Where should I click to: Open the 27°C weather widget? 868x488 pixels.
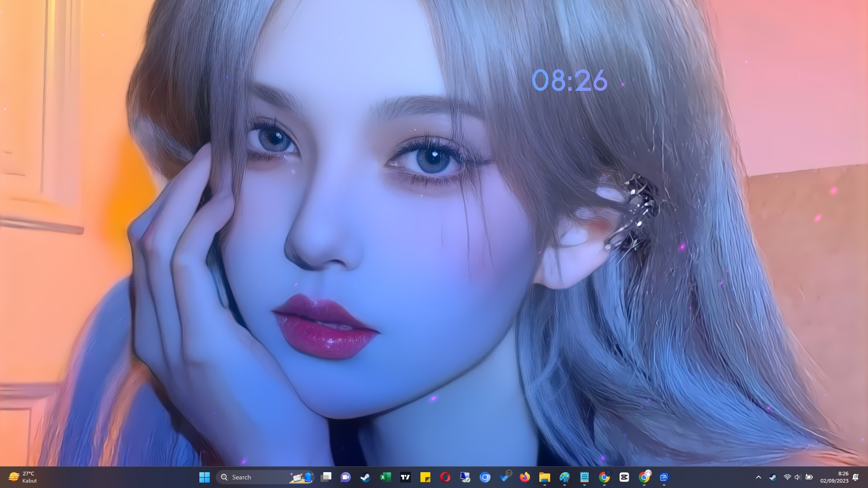click(x=23, y=477)
